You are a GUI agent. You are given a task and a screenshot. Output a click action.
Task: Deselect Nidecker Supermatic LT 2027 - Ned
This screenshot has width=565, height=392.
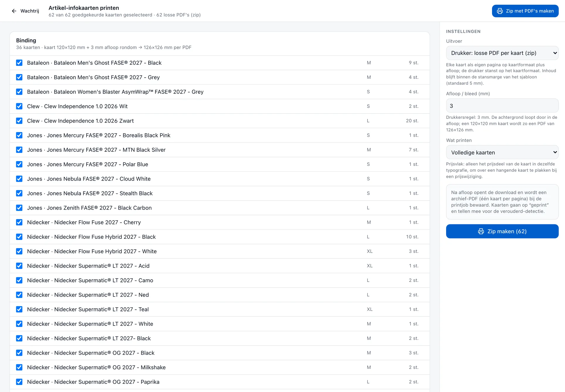click(x=19, y=295)
